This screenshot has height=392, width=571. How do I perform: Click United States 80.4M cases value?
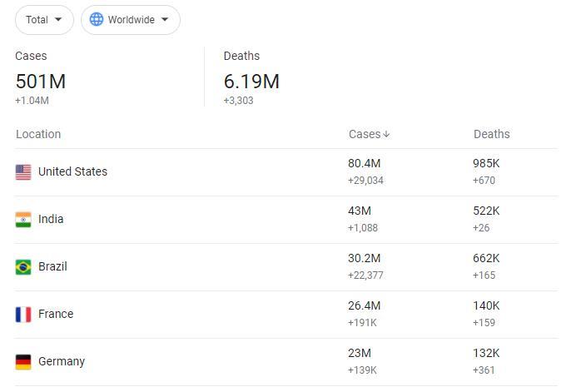point(365,164)
